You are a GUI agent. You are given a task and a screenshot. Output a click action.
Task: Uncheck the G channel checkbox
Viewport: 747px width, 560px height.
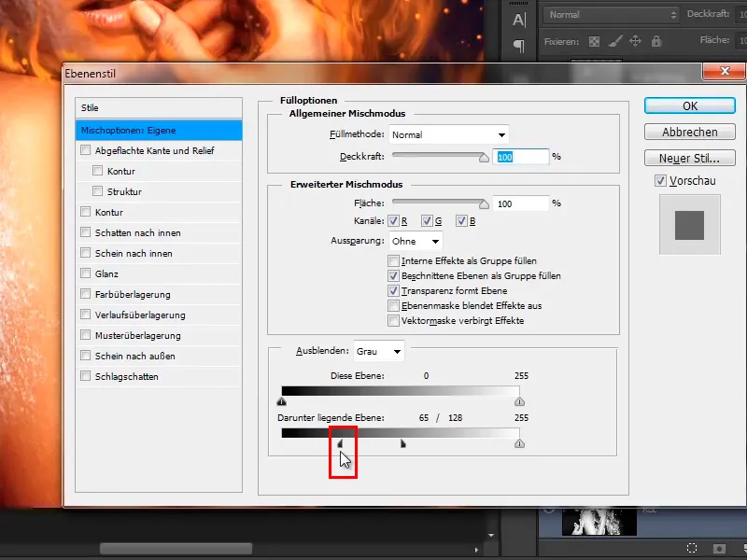(x=427, y=220)
